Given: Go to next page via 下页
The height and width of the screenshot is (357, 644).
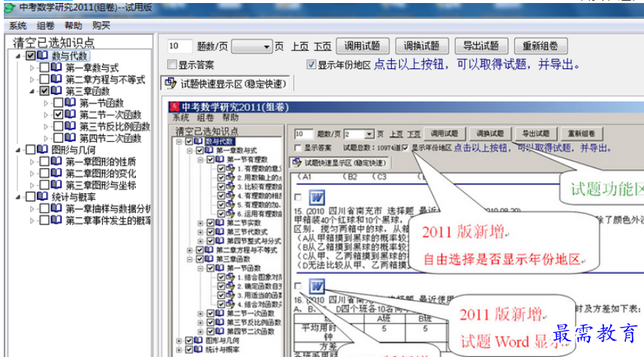Looking at the screenshot, I should click(x=323, y=47).
